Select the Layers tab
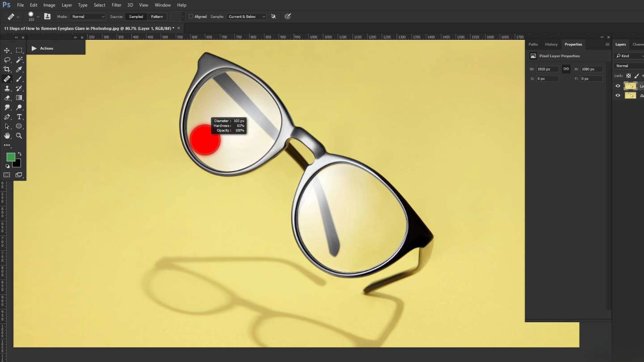 pyautogui.click(x=621, y=44)
